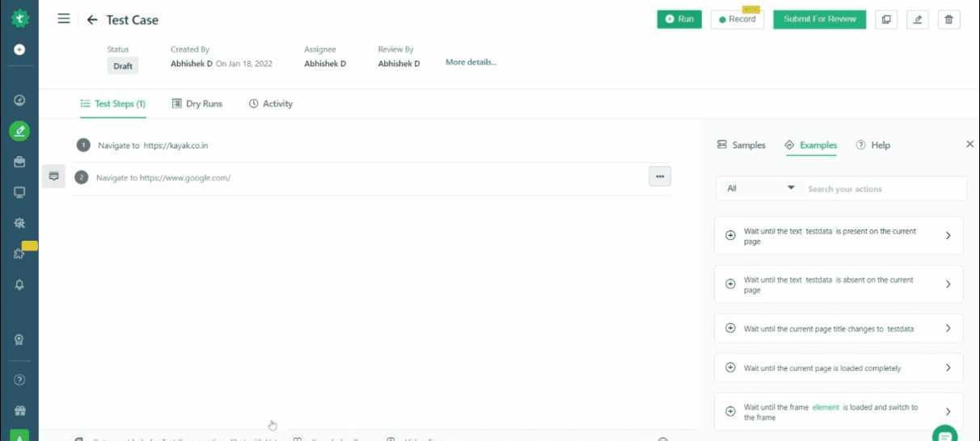Add the 'testdata is present' wait action via plus
980x441 pixels.
point(730,236)
